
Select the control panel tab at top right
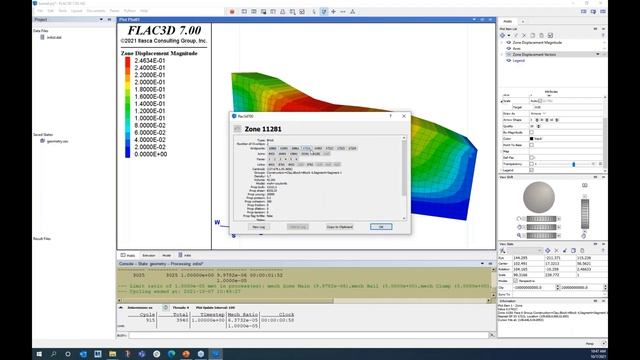click(x=508, y=21)
